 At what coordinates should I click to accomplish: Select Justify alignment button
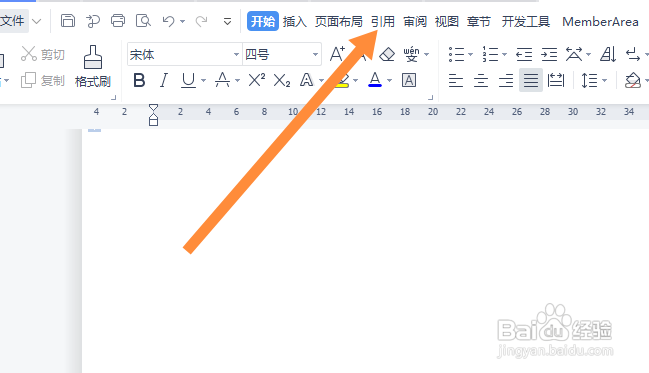pyautogui.click(x=531, y=80)
